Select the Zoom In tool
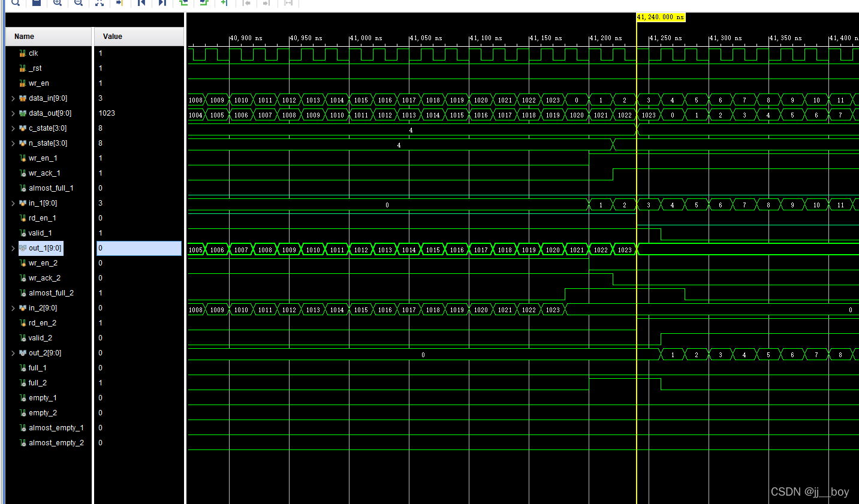 pyautogui.click(x=58, y=4)
